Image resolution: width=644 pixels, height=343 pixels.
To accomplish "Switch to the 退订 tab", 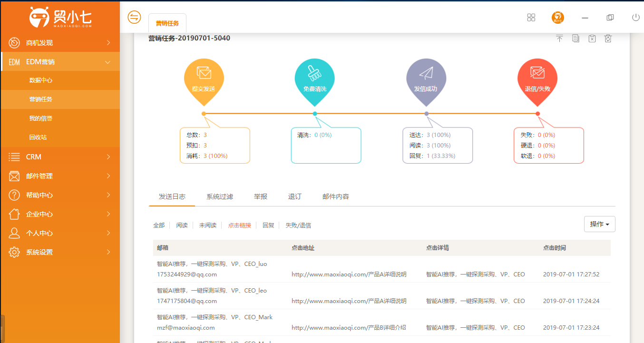I will (295, 196).
